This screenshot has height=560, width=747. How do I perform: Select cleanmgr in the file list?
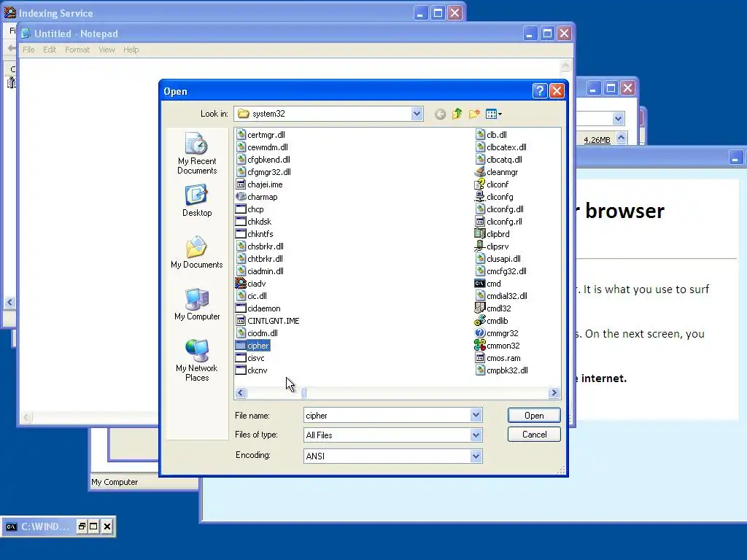point(496,172)
